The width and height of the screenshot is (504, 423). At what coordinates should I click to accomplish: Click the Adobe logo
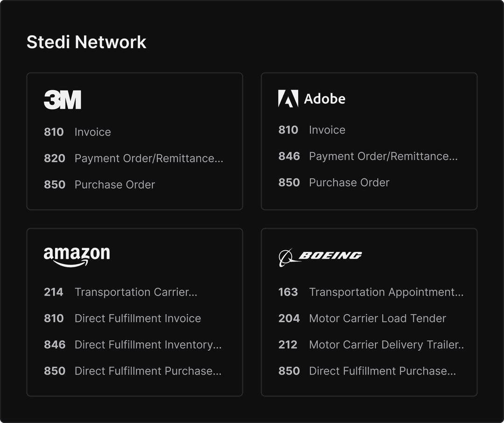click(311, 99)
